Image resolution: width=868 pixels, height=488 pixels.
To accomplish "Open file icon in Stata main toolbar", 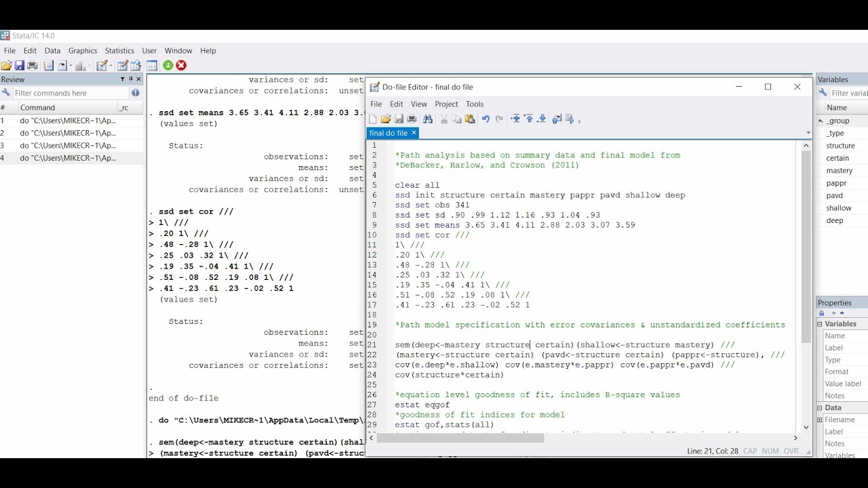I will tap(7, 65).
